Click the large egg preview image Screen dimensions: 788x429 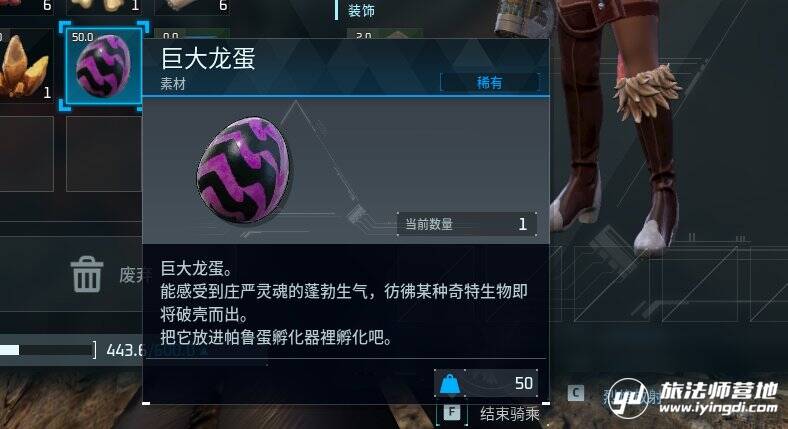click(x=245, y=171)
